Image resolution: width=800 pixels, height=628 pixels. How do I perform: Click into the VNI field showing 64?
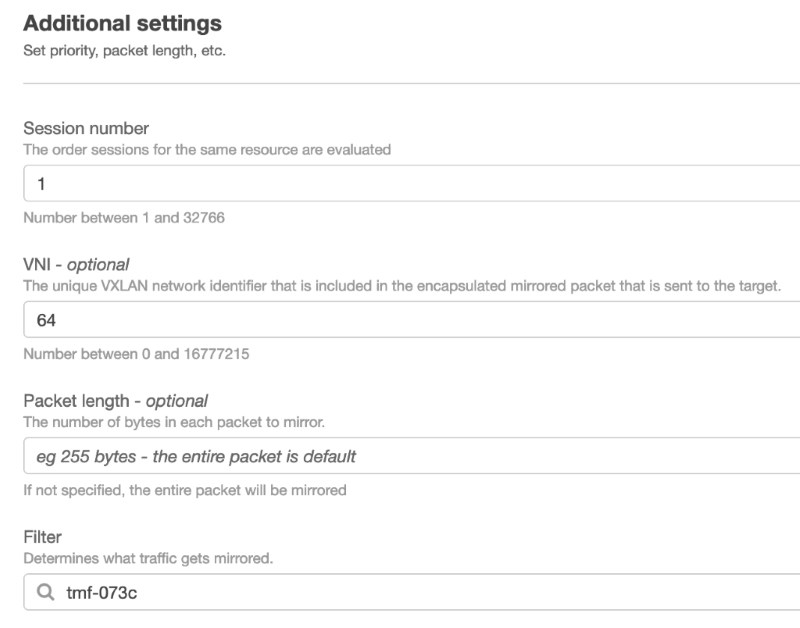[412, 319]
